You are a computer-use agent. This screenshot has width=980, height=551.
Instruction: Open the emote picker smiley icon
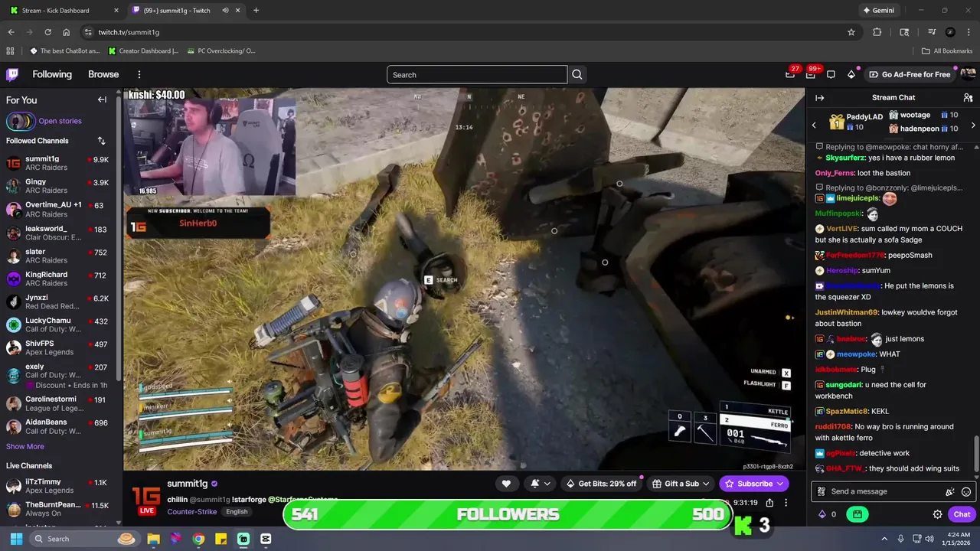tap(966, 492)
